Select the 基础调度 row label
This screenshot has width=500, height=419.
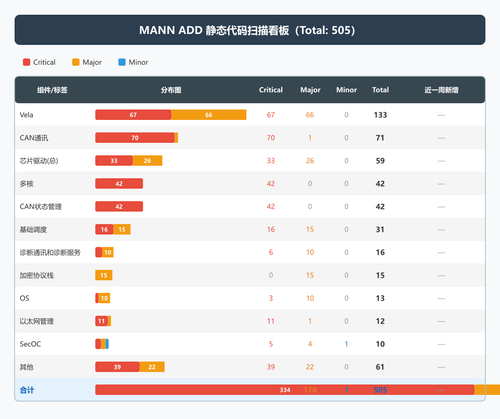click(33, 230)
